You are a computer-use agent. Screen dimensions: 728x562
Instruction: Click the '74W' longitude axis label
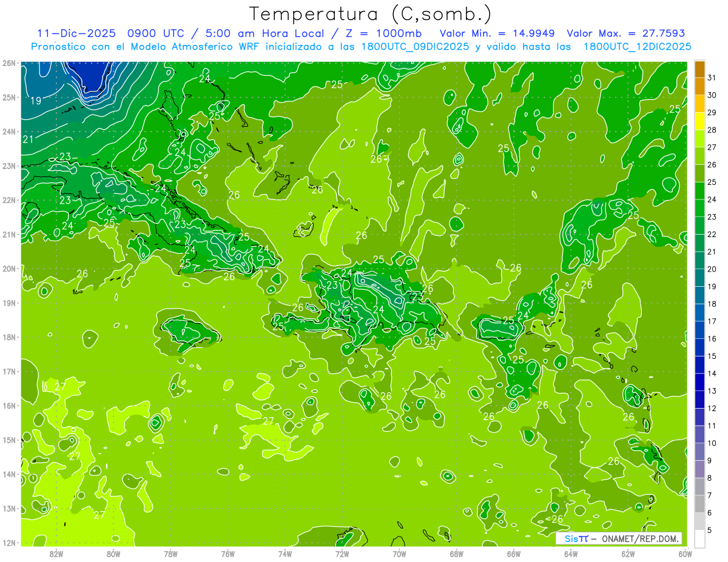285,554
